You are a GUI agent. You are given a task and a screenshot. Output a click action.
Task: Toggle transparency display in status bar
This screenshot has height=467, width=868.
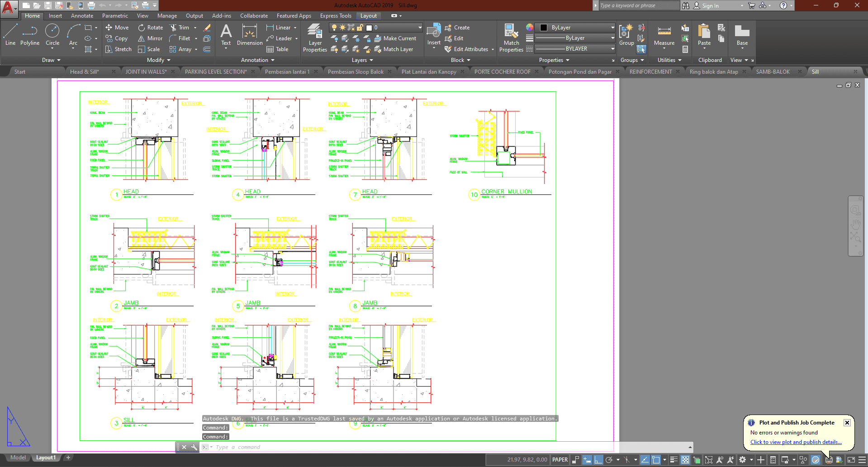(685, 460)
